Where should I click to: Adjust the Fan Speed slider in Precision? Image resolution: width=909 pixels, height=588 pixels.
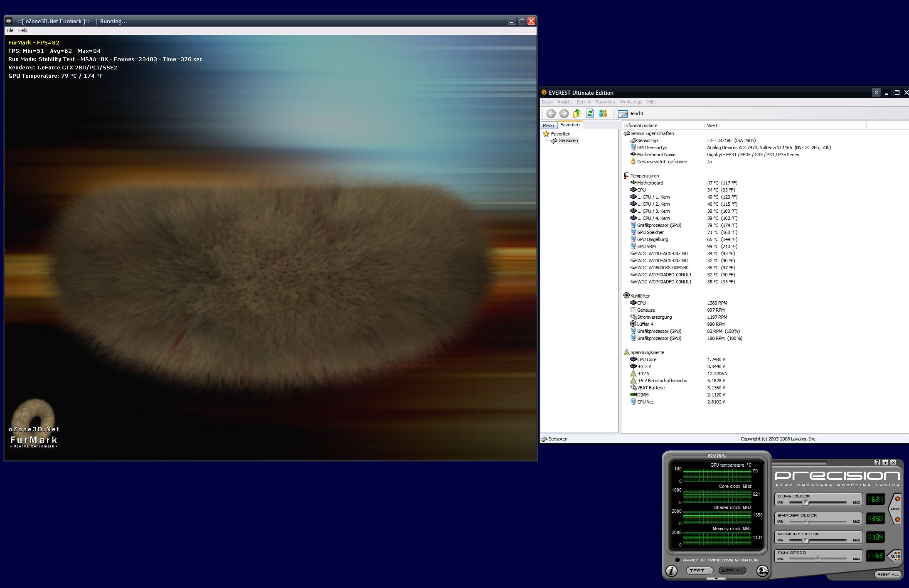point(817,559)
